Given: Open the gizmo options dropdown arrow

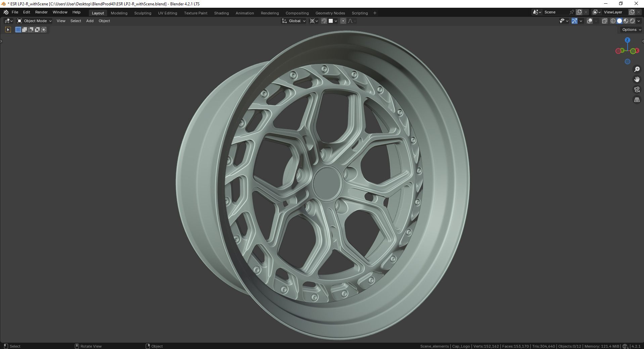Looking at the screenshot, I should pos(581,21).
